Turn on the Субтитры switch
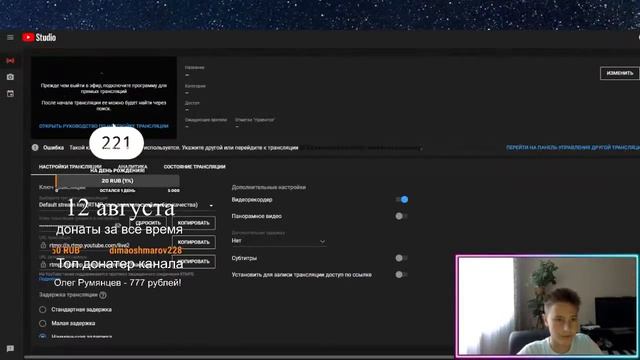Image resolution: width=640 pixels, height=360 pixels. [x=401, y=258]
